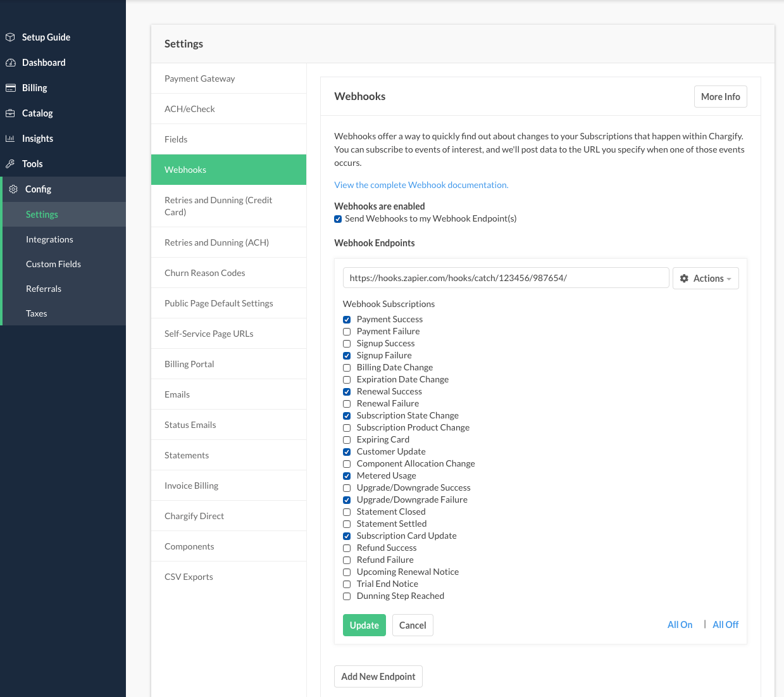Click the green Update button
The image size is (784, 697).
364,625
